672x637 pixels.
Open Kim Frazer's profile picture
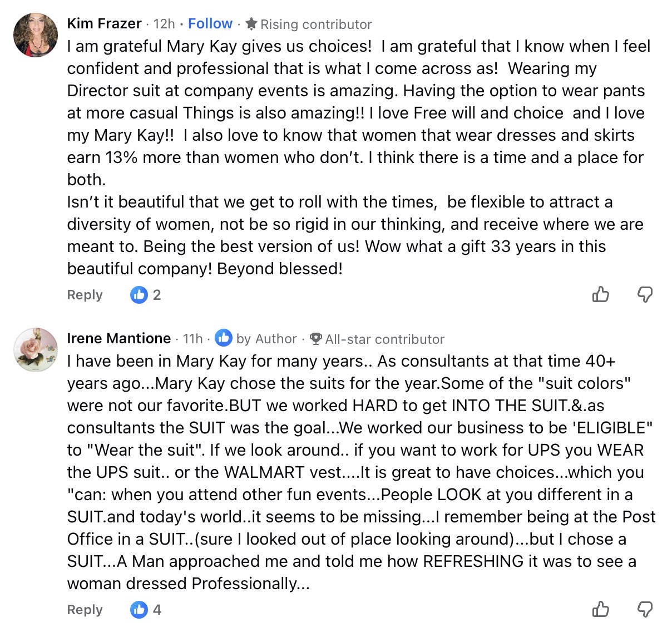click(x=35, y=35)
